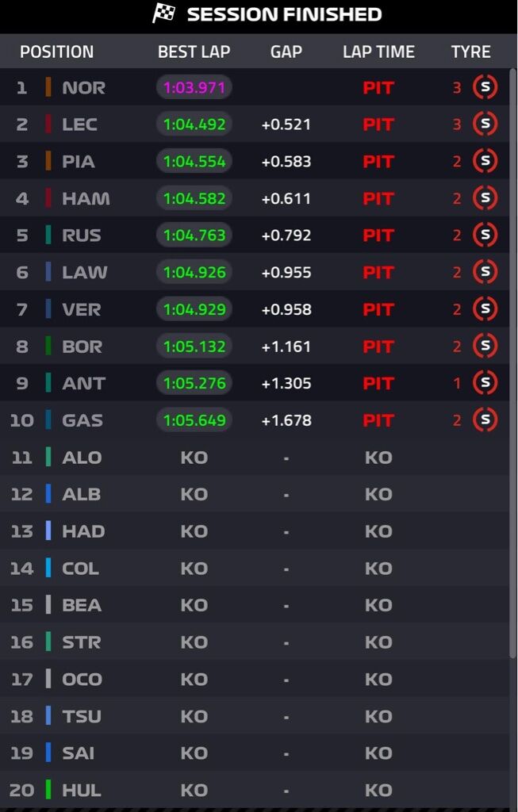Viewport: 518px width, 812px height.
Task: Click RUS's red PIT status
Action: tap(378, 236)
